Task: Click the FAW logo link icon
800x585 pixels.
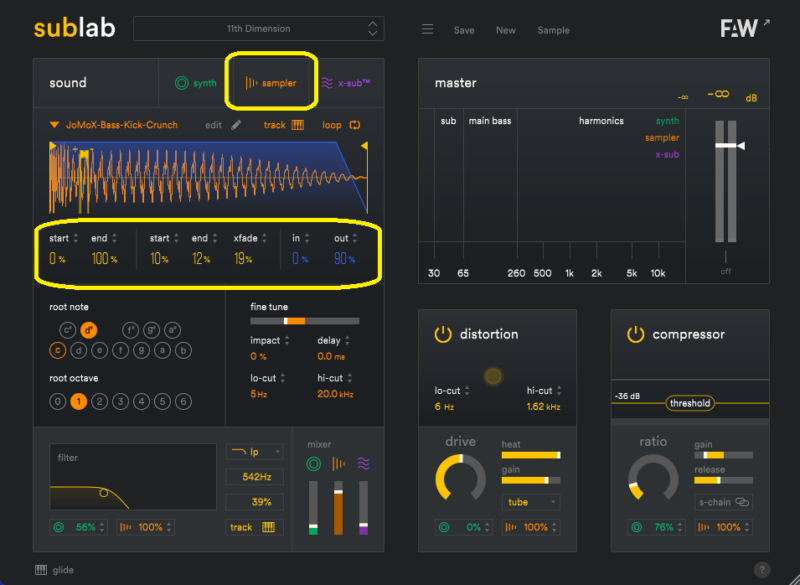Action: [767, 23]
